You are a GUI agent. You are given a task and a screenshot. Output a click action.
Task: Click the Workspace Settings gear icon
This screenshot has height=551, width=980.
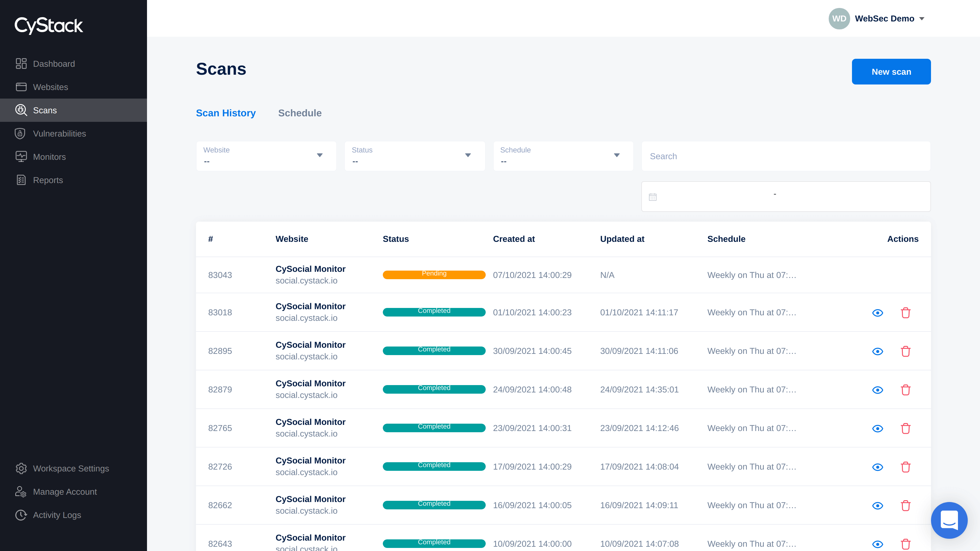coord(21,468)
